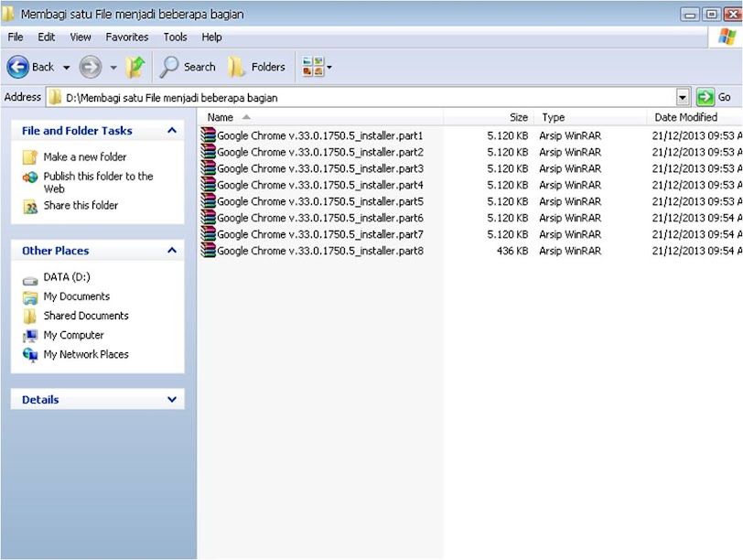Click the folder icon in title bar
The width and height of the screenshot is (743, 560).
(x=7, y=14)
